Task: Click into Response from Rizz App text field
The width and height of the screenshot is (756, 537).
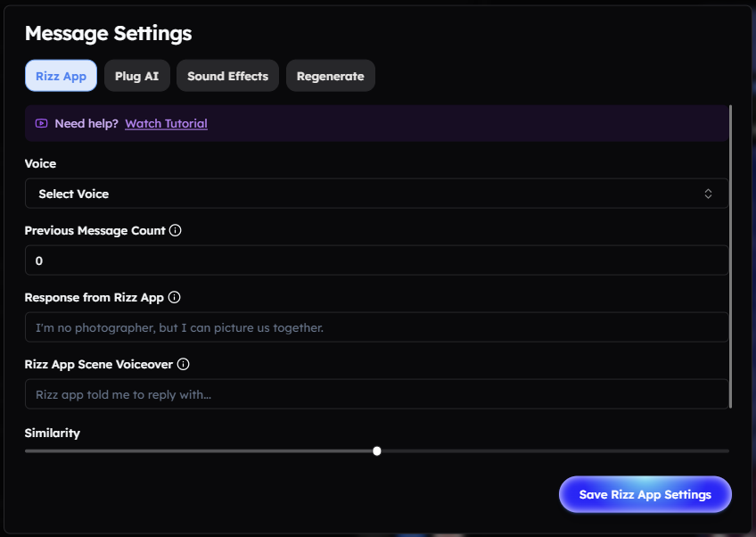Action: click(x=376, y=327)
